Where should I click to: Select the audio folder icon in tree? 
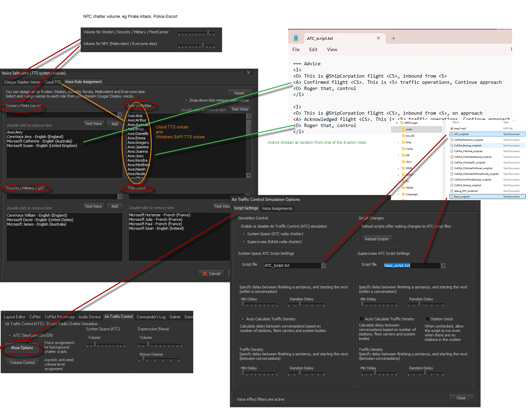403,129
